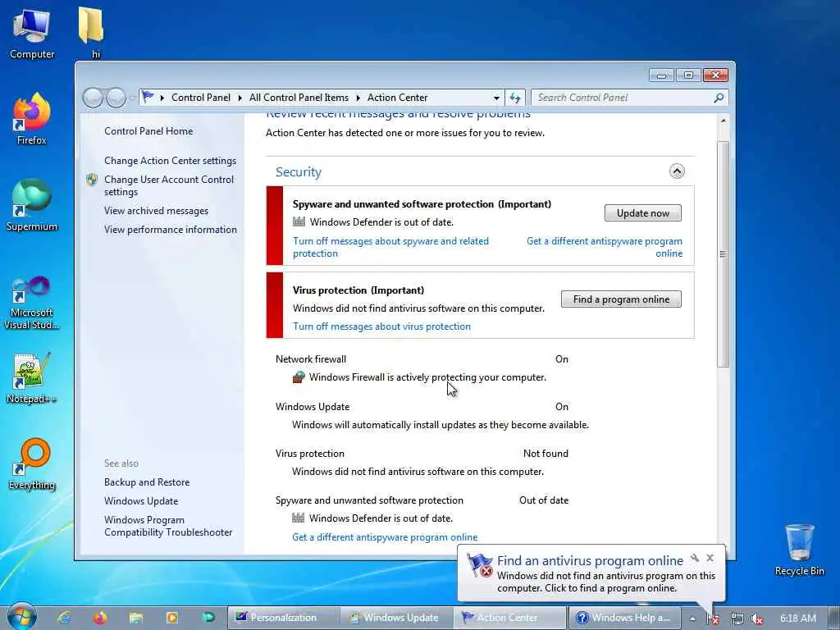840x630 pixels.
Task: Click the back navigation button
Action: pos(93,98)
